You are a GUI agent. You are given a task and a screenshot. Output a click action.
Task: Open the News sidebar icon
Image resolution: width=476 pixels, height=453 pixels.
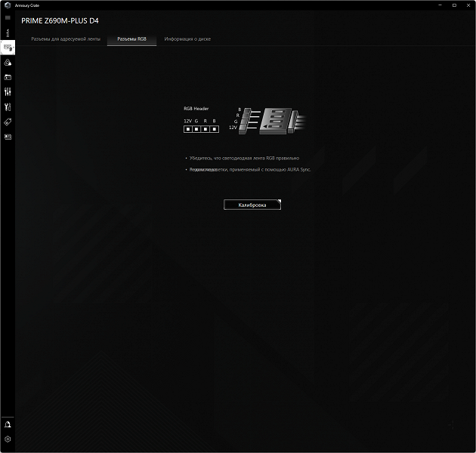click(x=8, y=137)
